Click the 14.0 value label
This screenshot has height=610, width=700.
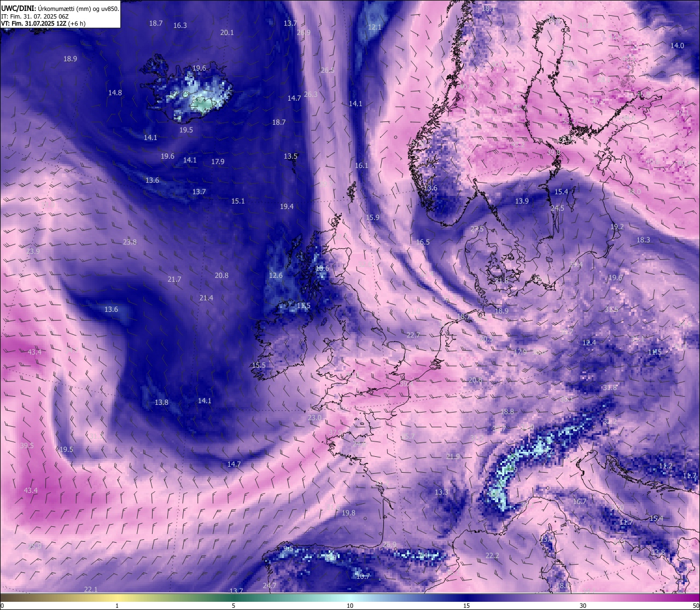click(677, 46)
